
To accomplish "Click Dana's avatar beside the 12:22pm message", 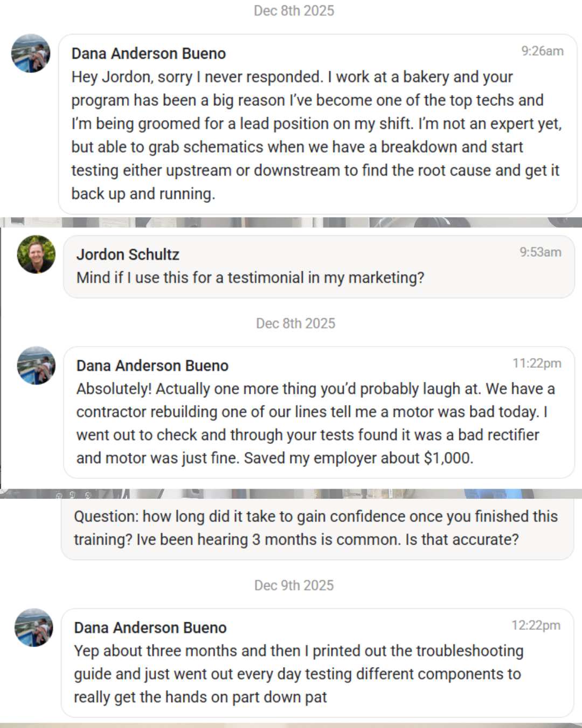I will (x=33, y=628).
